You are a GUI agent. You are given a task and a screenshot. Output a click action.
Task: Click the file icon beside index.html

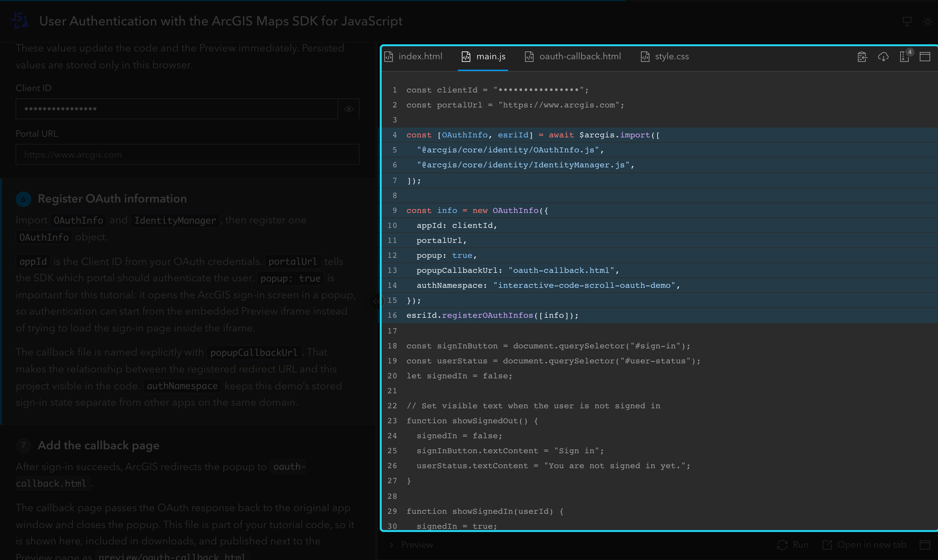coord(389,57)
